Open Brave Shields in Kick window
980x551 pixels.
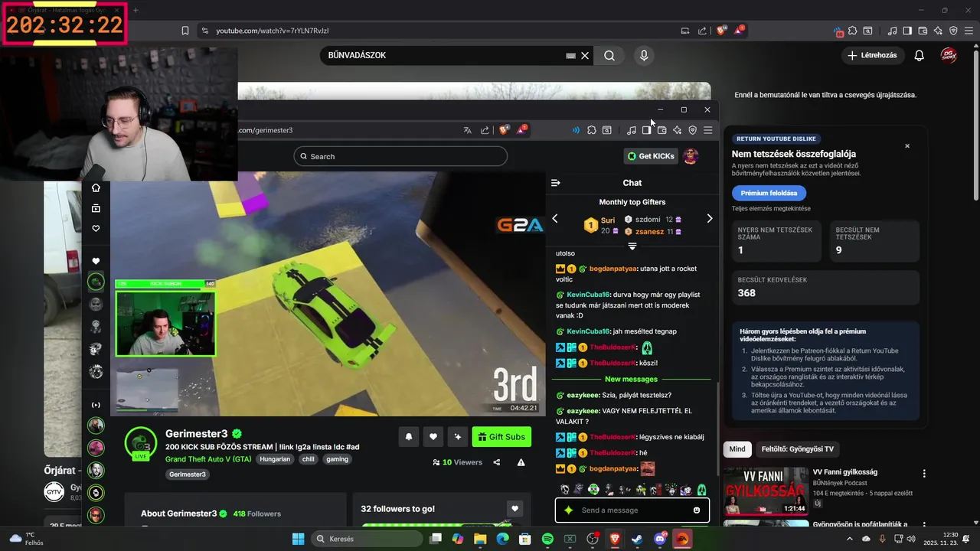coord(504,130)
